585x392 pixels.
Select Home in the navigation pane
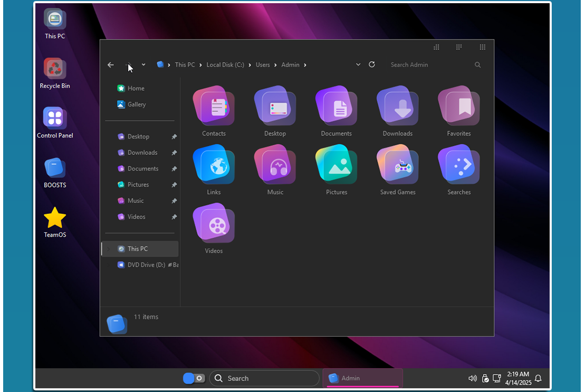(136, 89)
